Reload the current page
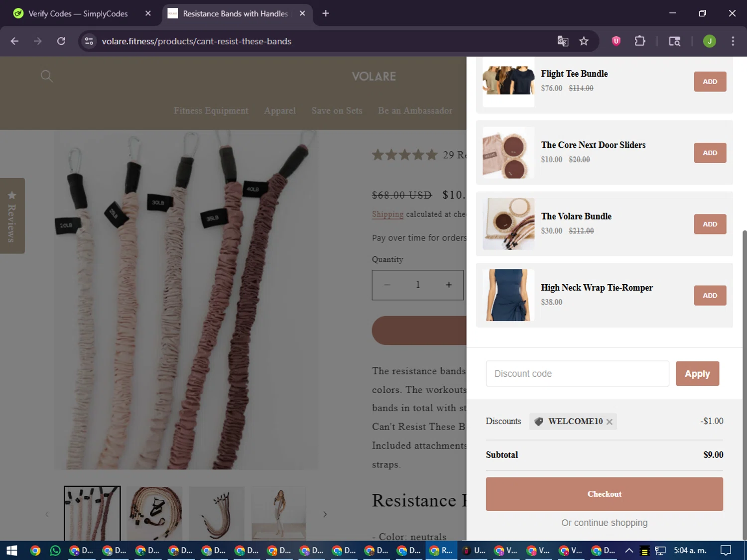 (61, 41)
